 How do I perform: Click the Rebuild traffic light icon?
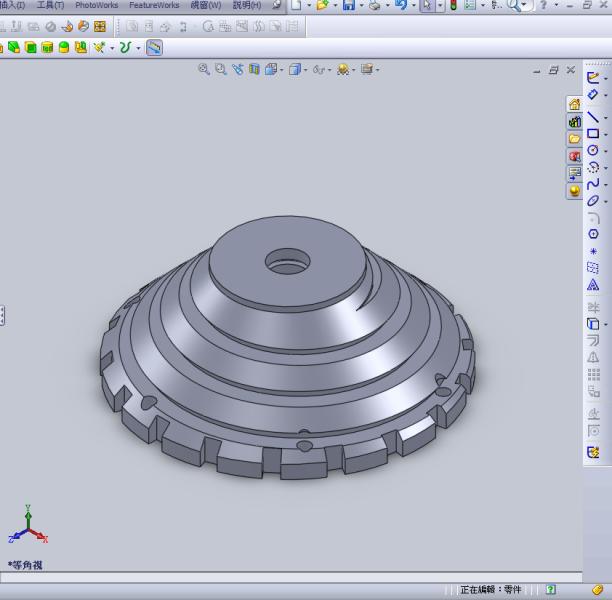tap(454, 5)
